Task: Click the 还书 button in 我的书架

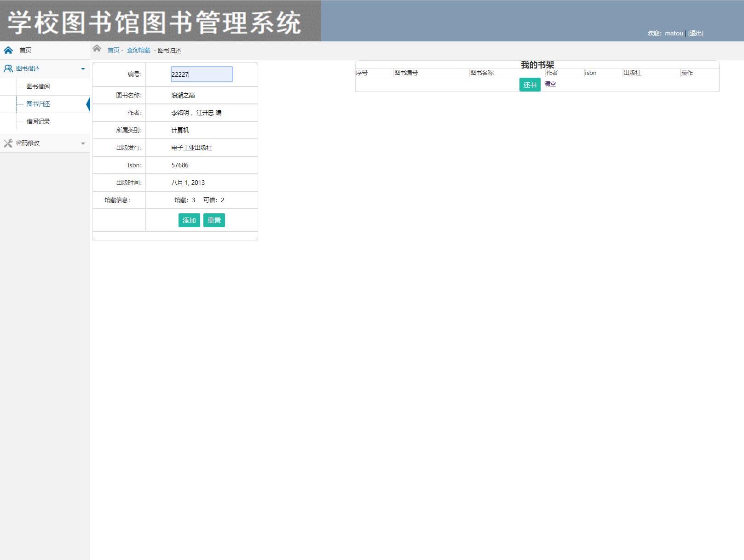Action: [x=530, y=85]
